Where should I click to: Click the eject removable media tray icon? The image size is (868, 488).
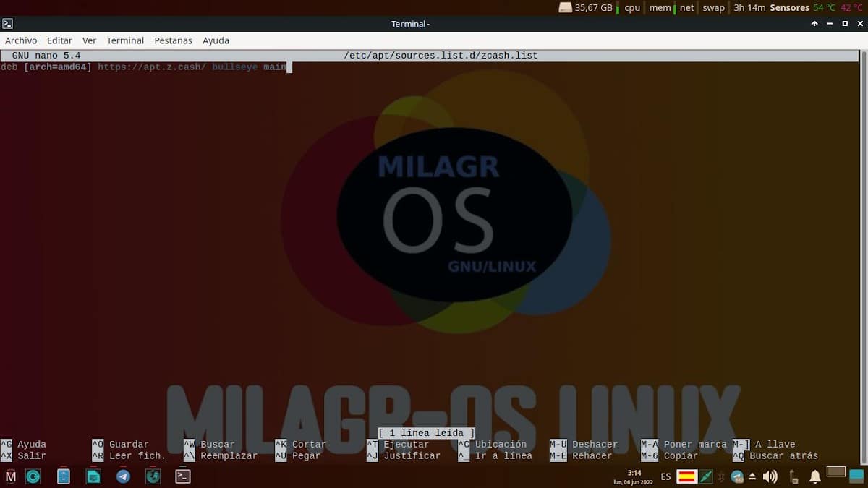752,476
